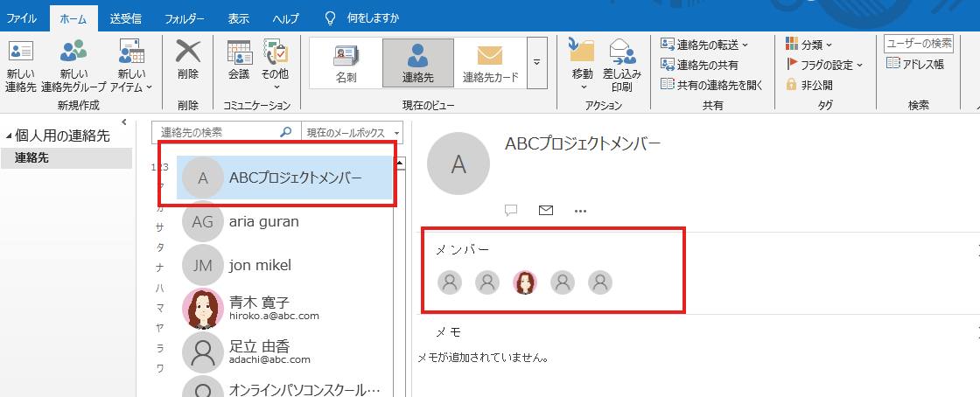980x397 pixels.
Task: Select ABCプロジェクトメンバー in contact list
Action: (x=284, y=178)
